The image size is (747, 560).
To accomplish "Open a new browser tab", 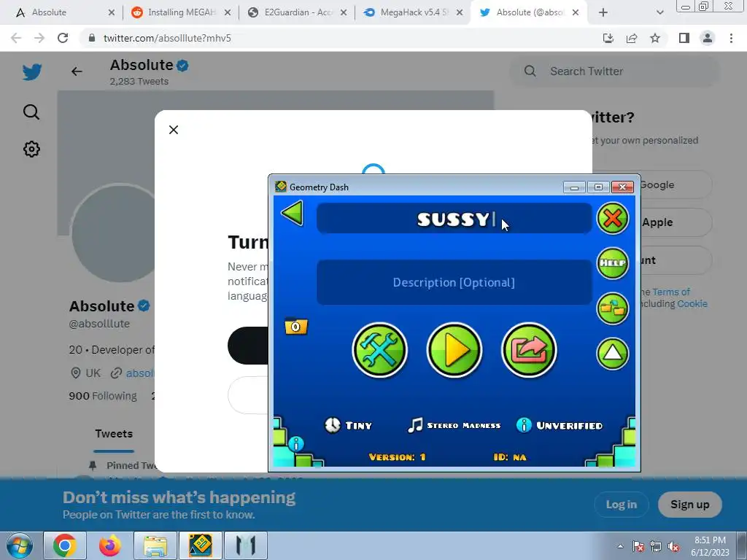I will 603,12.
